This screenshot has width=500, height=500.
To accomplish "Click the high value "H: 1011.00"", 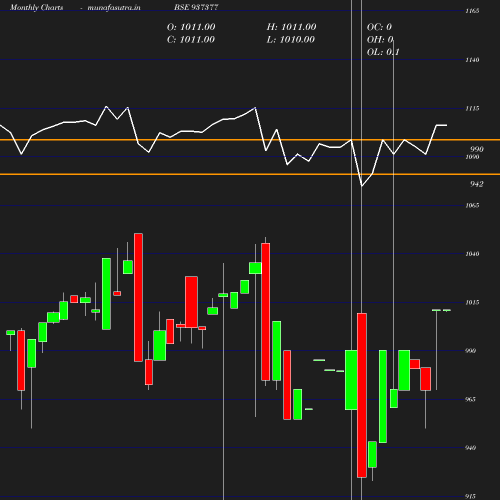I will coord(291,27).
